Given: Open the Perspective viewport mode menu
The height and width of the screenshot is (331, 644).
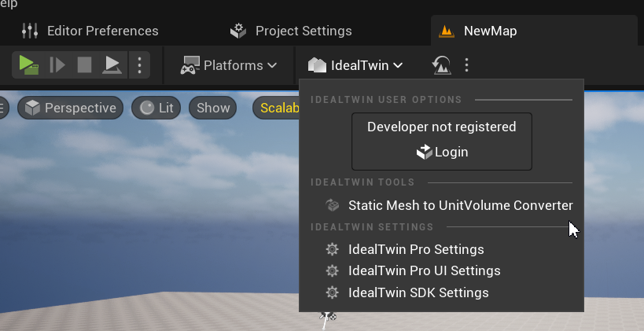Looking at the screenshot, I should pyautogui.click(x=71, y=108).
